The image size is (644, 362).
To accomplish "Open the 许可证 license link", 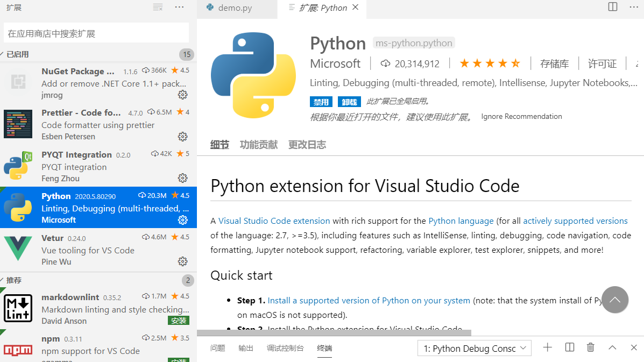I will point(602,63).
